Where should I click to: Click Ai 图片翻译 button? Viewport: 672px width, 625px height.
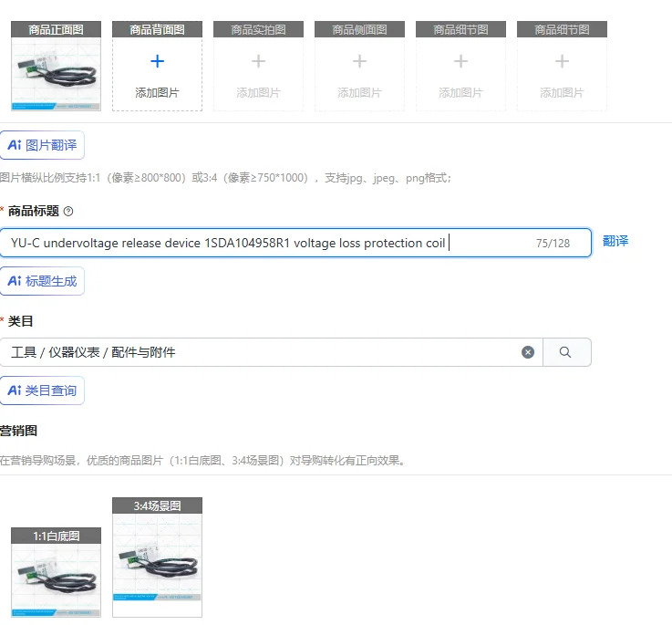42,145
